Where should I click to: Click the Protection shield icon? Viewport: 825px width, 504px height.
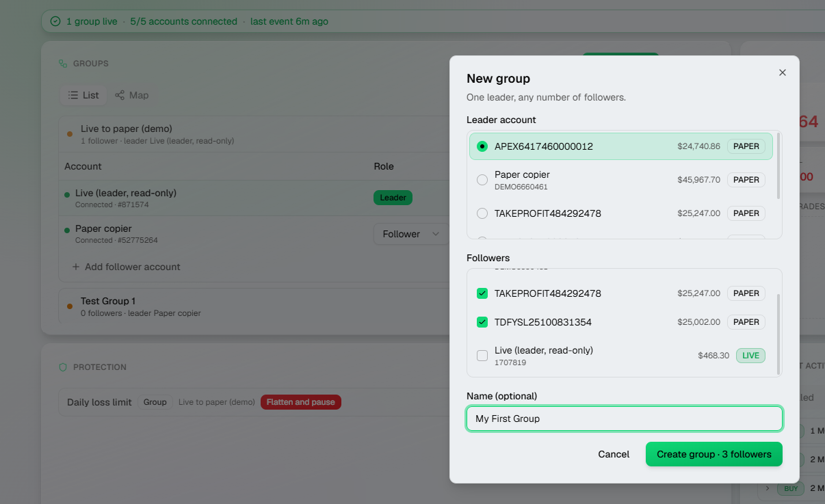[x=63, y=367]
